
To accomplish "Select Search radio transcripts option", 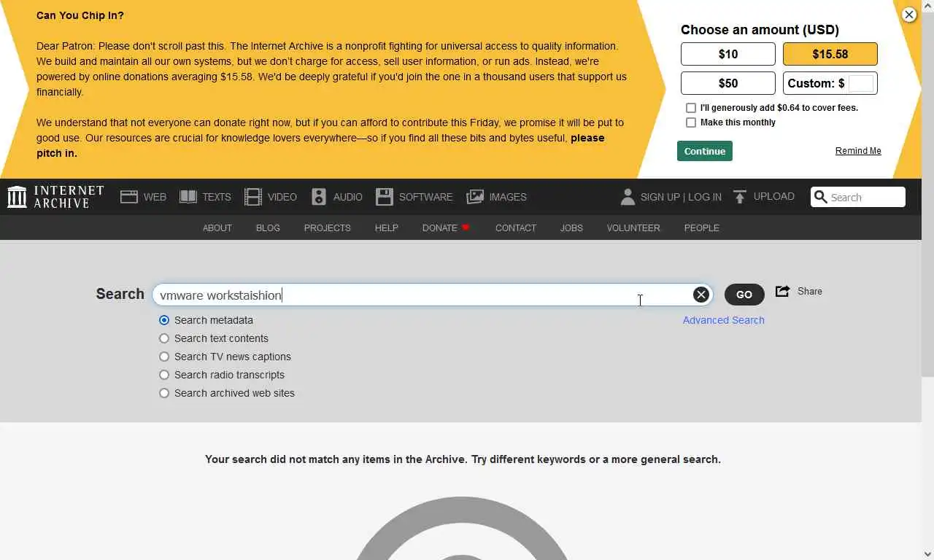I will coord(164,375).
